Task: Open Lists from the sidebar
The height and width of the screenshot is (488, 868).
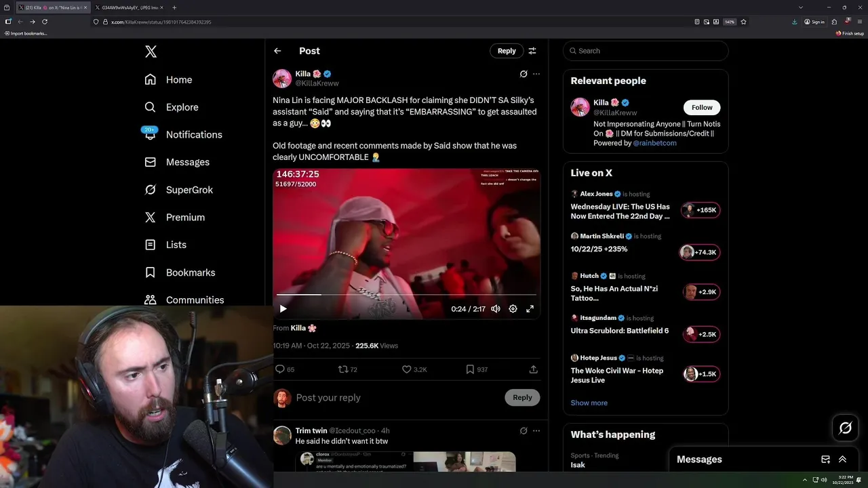Action: point(165,245)
